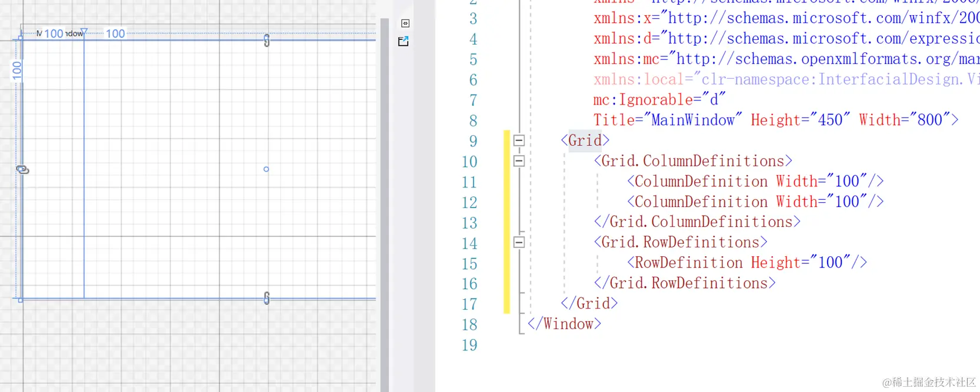Click Title="MainWindow" attribute

668,120
